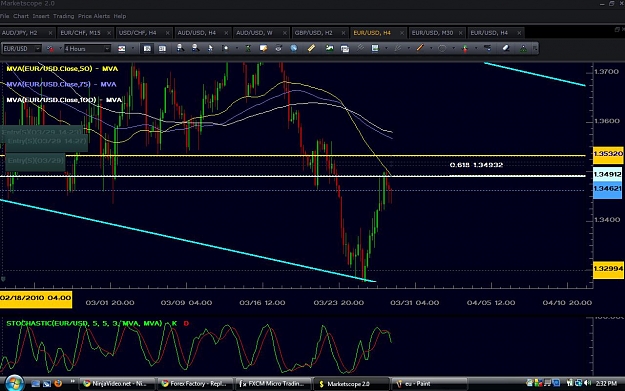The height and width of the screenshot is (391, 625).
Task: Open the File menu
Action: (x=4, y=16)
